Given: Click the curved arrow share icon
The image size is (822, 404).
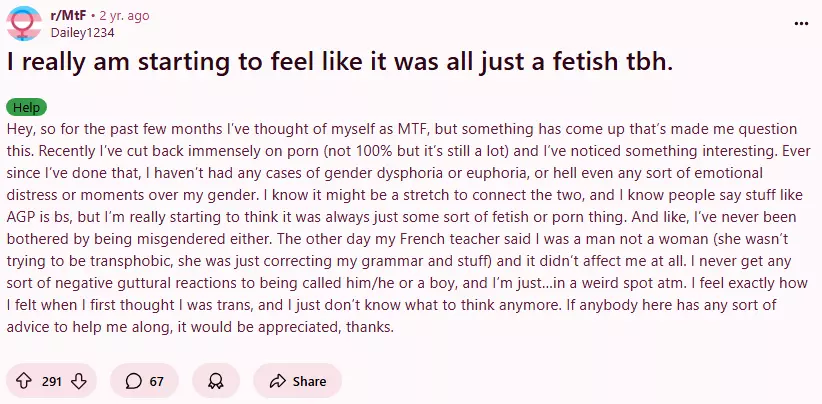Looking at the screenshot, I should click(277, 381).
